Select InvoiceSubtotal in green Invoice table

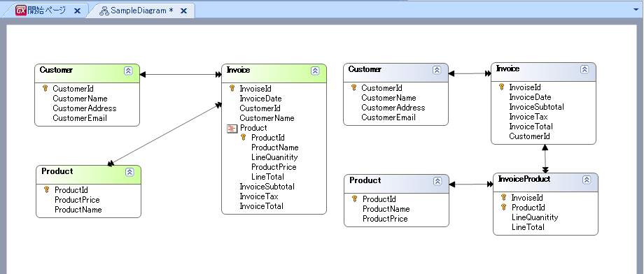tap(267, 187)
